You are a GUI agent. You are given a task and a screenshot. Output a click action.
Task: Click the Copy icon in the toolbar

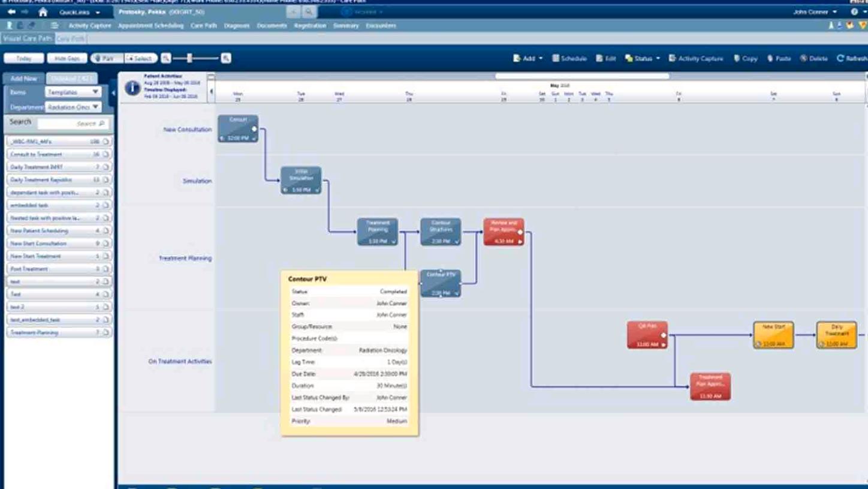pos(746,58)
